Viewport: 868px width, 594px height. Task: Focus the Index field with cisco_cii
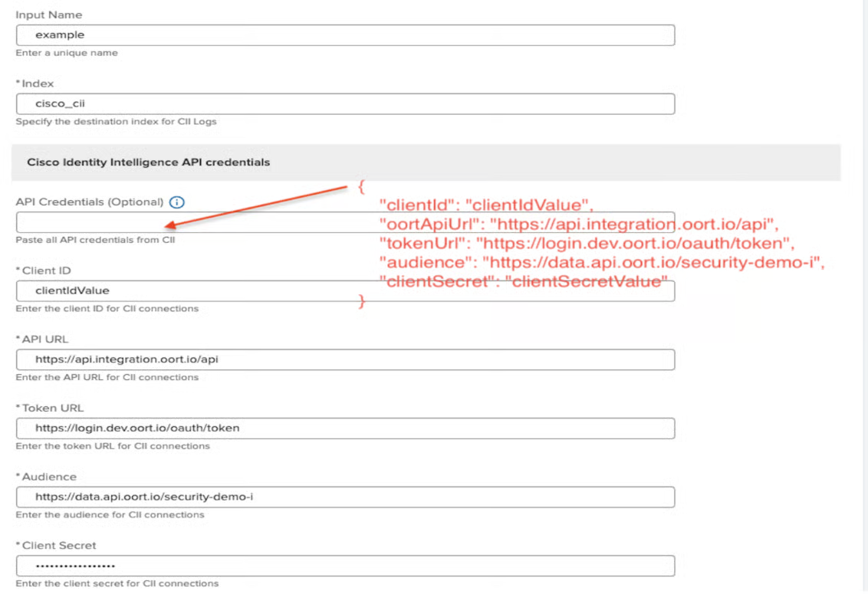345,103
